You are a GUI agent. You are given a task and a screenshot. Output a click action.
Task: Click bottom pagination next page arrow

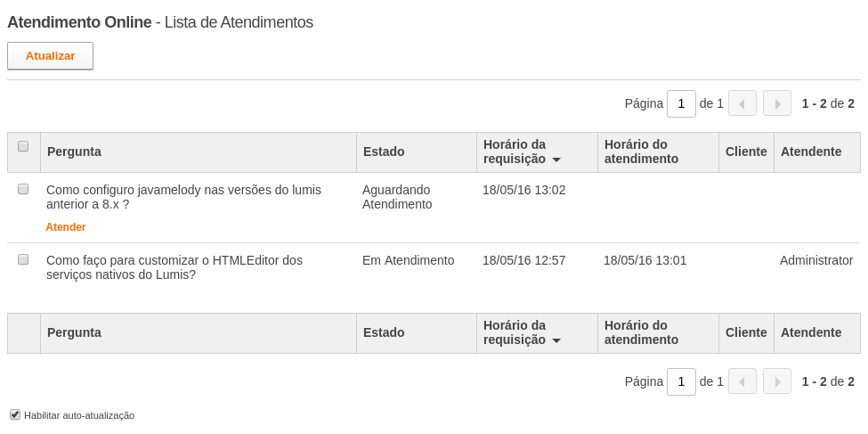point(776,381)
